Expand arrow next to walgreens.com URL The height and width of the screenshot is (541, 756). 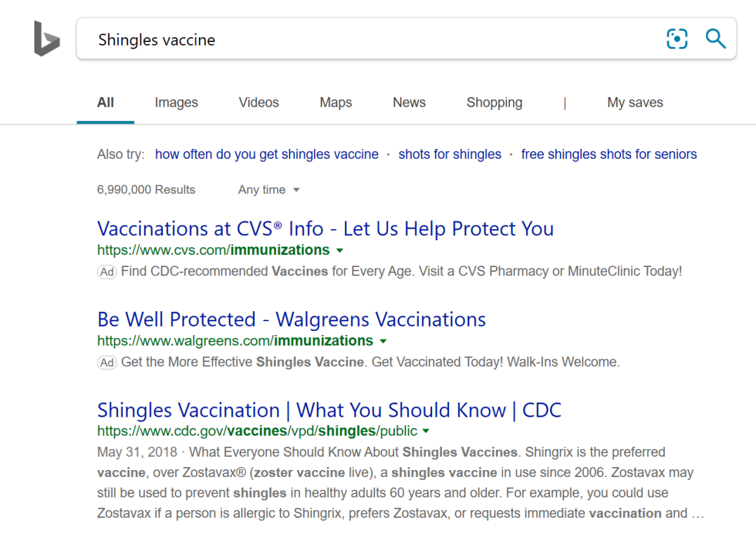coord(384,341)
